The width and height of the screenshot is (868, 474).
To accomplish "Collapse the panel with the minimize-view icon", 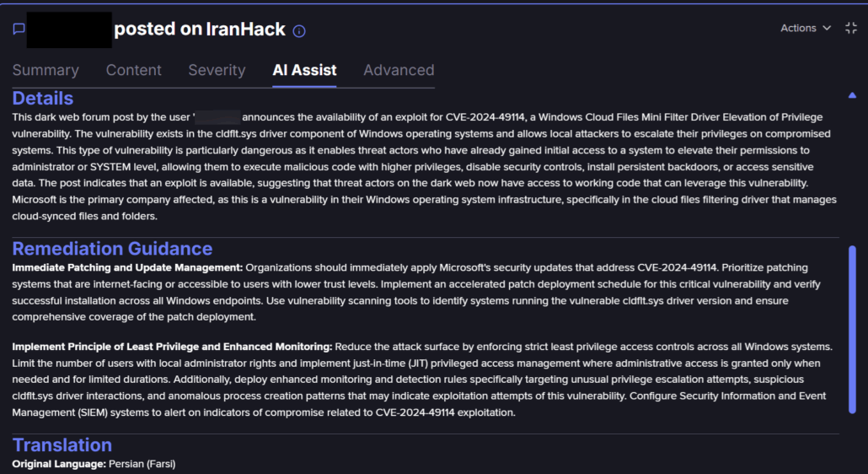I will 850,29.
